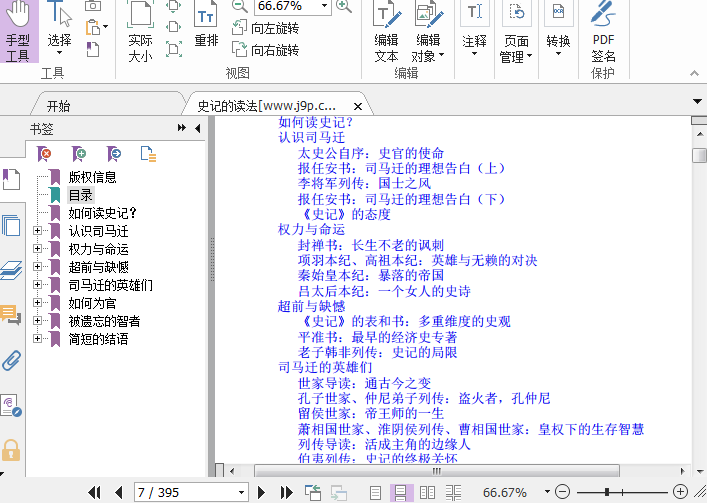This screenshot has height=503, width=707.
Task: Click the Bookmark icon in the Tools group
Action: [92, 49]
